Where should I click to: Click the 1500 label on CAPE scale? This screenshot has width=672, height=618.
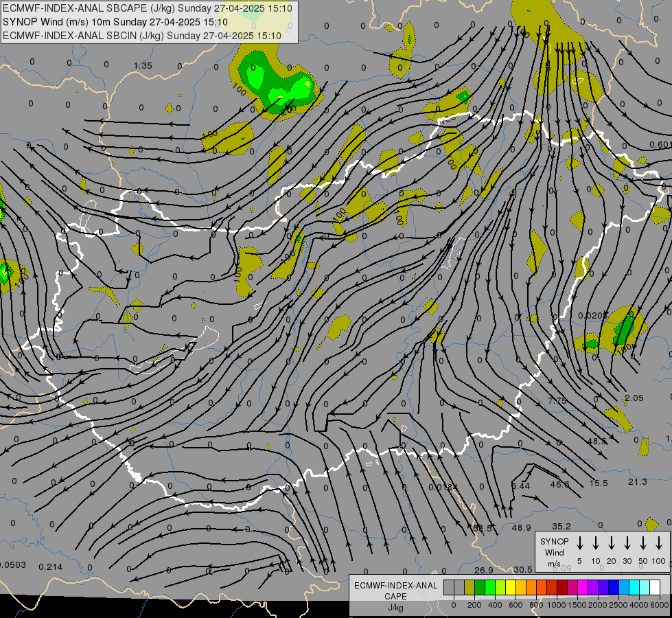577,605
